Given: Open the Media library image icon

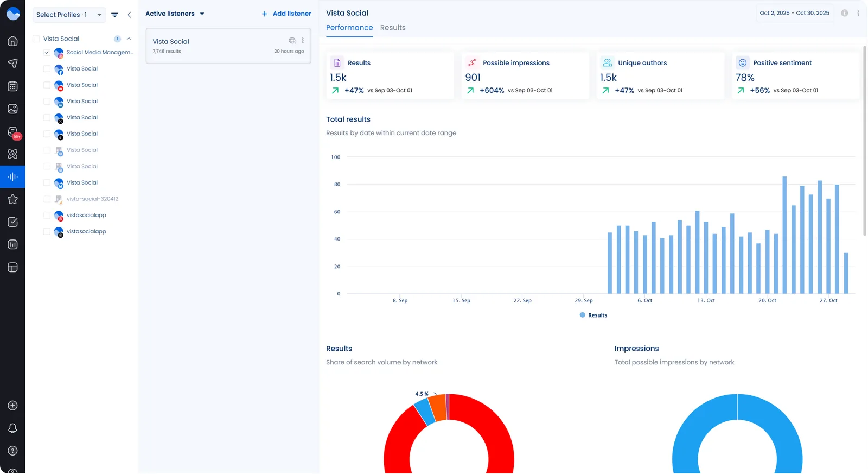Looking at the screenshot, I should pos(12,109).
